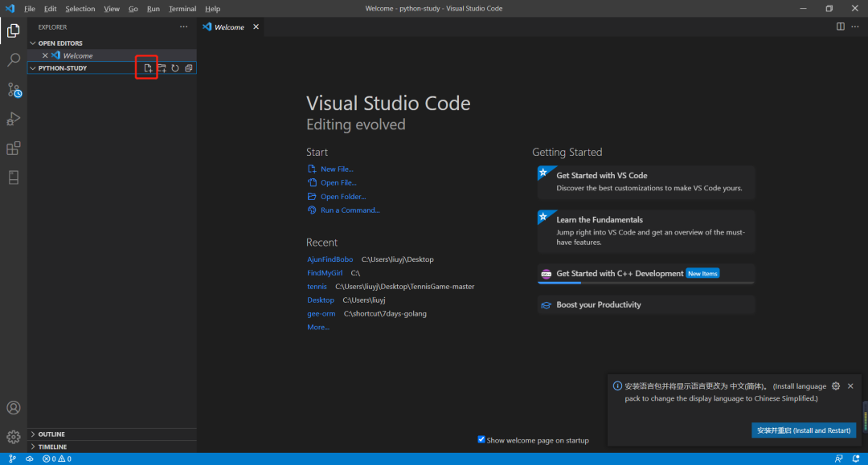Click the Open Folder... link
This screenshot has height=465, width=868.
click(x=343, y=197)
